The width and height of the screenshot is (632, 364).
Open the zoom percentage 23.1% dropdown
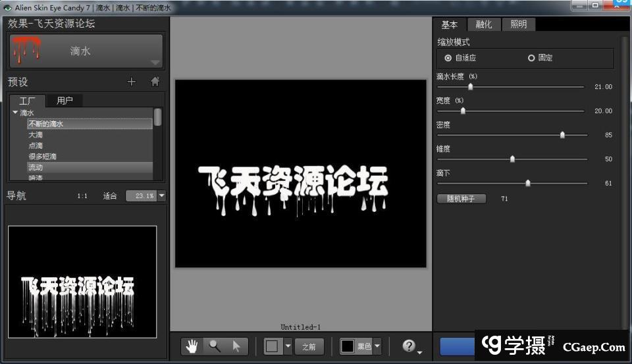click(162, 196)
